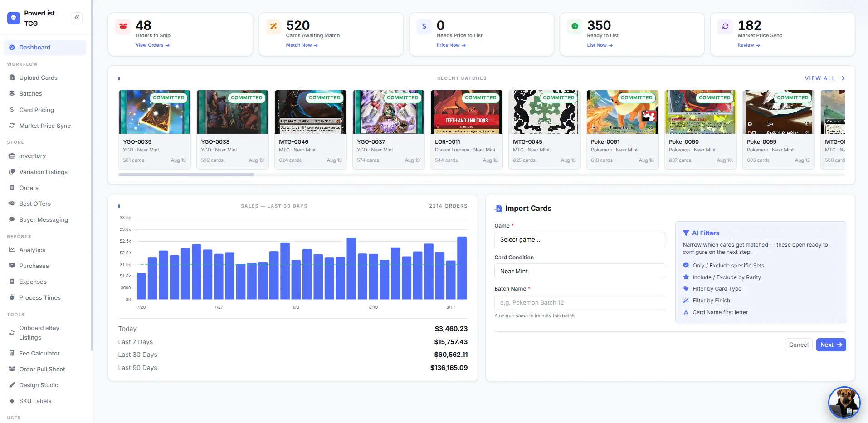Open Variation Listings menu item
868x423 pixels.
[45, 172]
